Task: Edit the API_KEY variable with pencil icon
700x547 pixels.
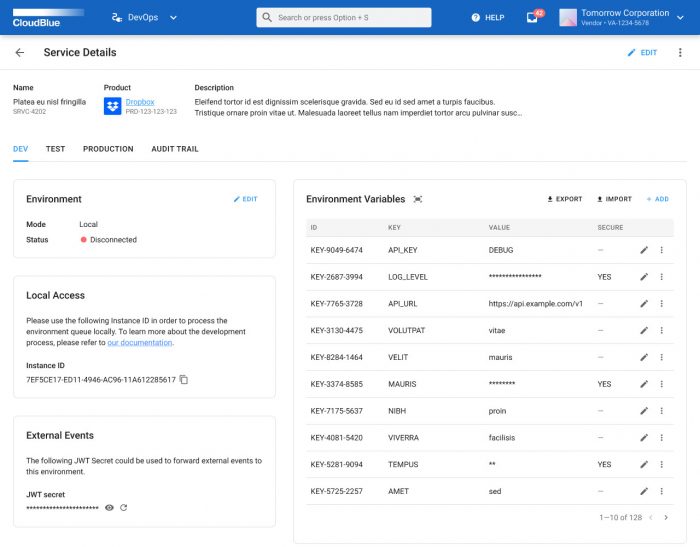Action: tap(644, 250)
